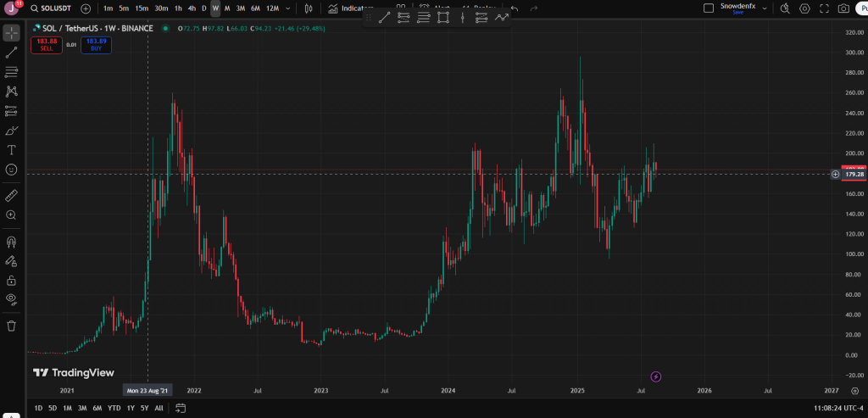
Task: Toggle lock all drawings
Action: coord(12,280)
